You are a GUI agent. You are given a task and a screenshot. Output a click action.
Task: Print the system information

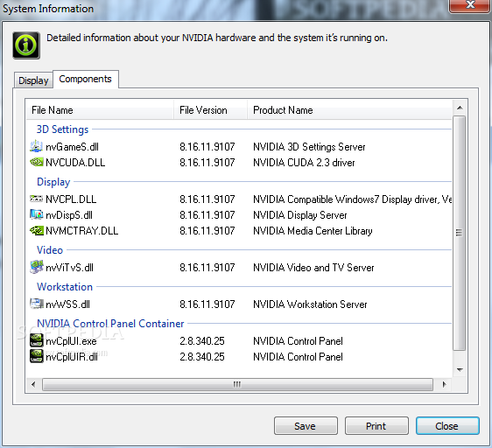376,426
